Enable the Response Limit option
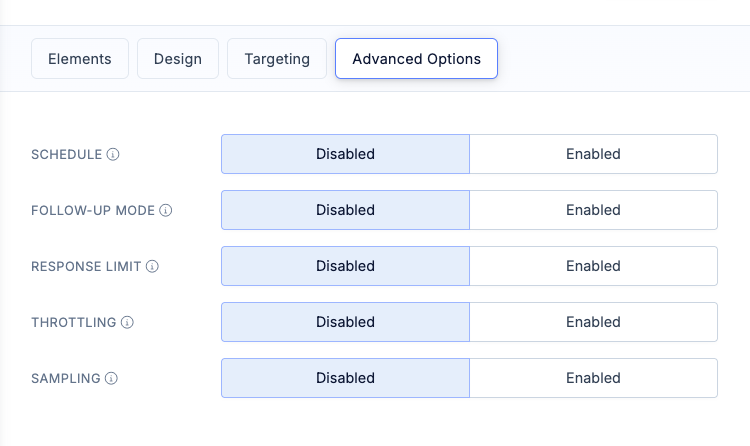 click(x=593, y=266)
